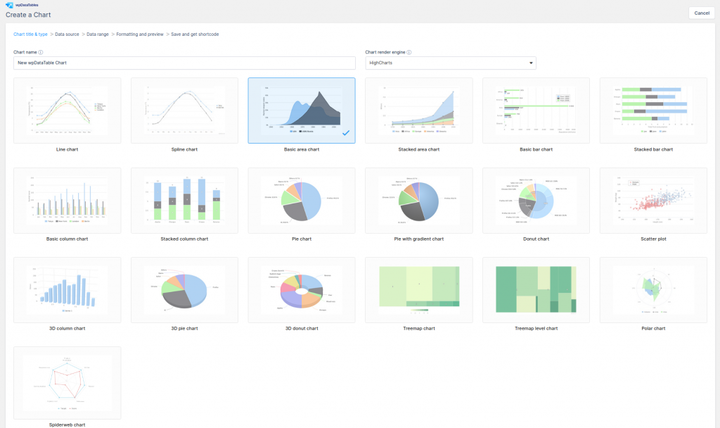Select the 3D column chart thumbnail
This screenshot has width=720, height=428.
(x=67, y=290)
